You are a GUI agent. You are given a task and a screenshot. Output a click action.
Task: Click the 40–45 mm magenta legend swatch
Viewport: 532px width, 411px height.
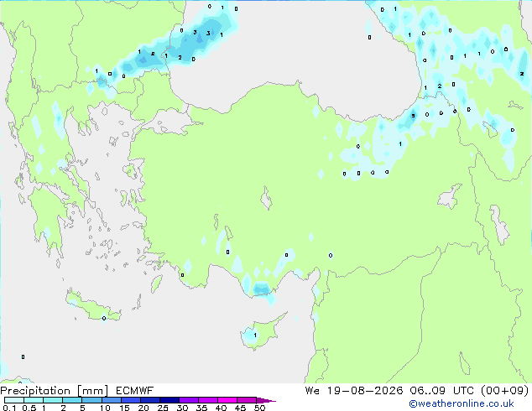click(227, 400)
